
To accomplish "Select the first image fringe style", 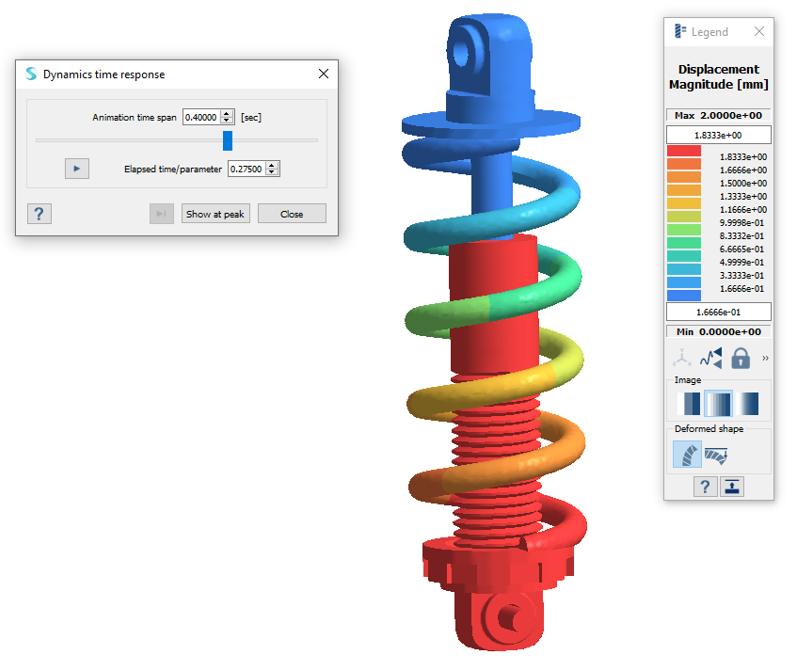I will point(689,404).
